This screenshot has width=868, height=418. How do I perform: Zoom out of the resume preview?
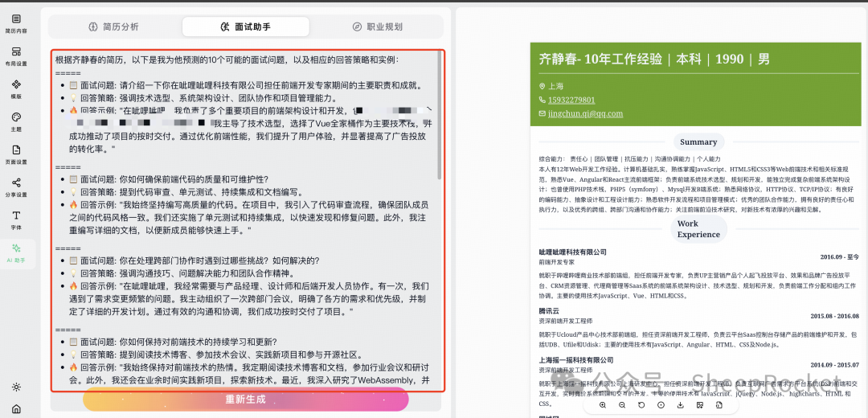point(622,405)
